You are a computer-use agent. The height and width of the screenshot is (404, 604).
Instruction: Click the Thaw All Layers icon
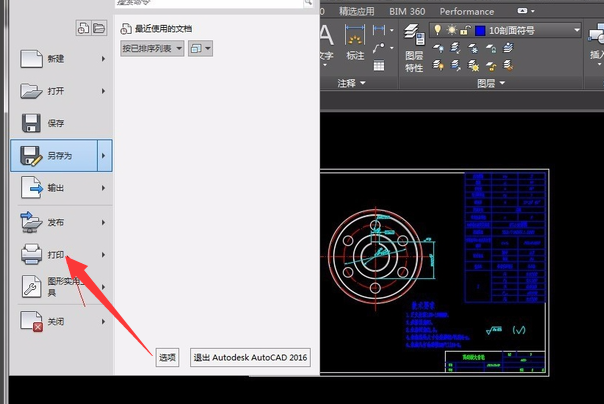(x=473, y=66)
